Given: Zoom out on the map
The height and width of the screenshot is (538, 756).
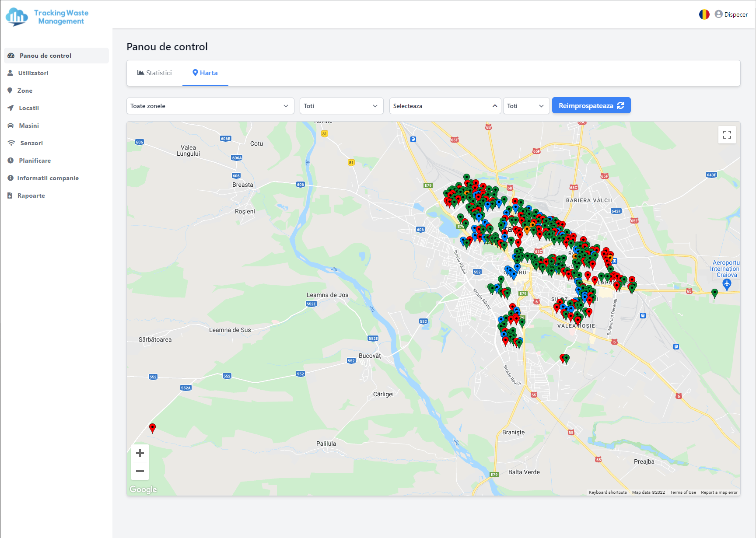Looking at the screenshot, I should [140, 471].
